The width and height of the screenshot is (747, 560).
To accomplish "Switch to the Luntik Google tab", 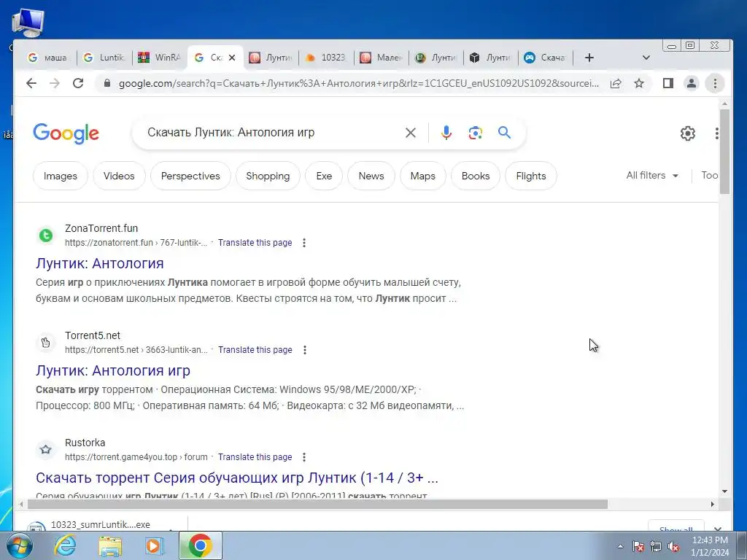I will tap(104, 58).
